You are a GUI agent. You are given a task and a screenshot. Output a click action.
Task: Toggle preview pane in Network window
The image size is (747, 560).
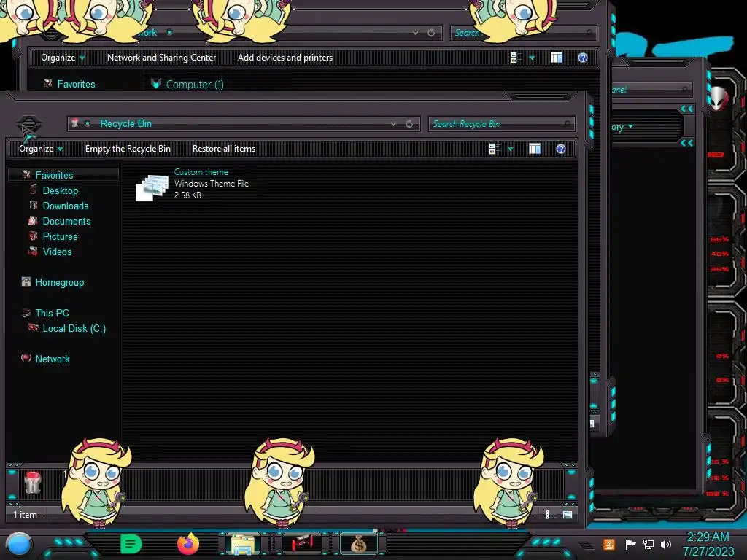pos(557,58)
